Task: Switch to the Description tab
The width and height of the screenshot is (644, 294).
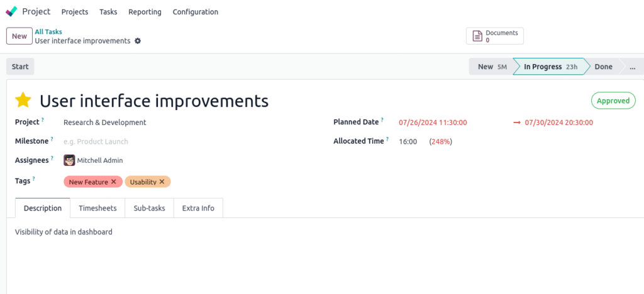Action: [43, 208]
